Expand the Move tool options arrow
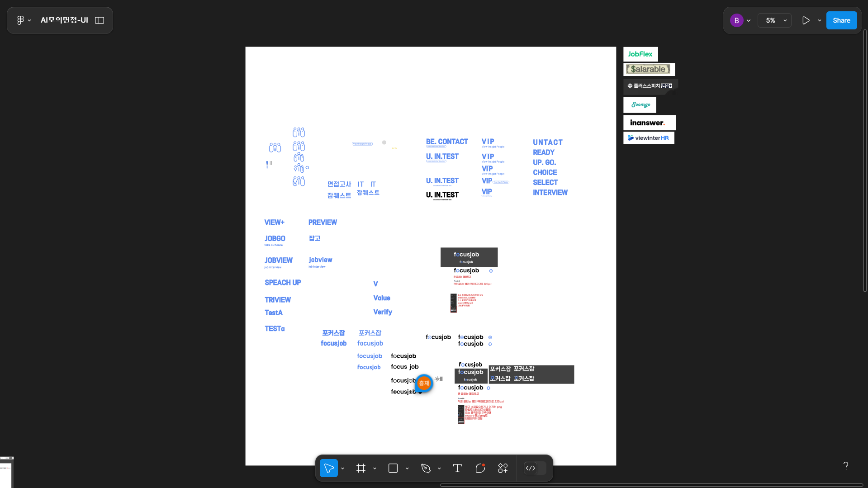The height and width of the screenshot is (488, 868). point(342,469)
